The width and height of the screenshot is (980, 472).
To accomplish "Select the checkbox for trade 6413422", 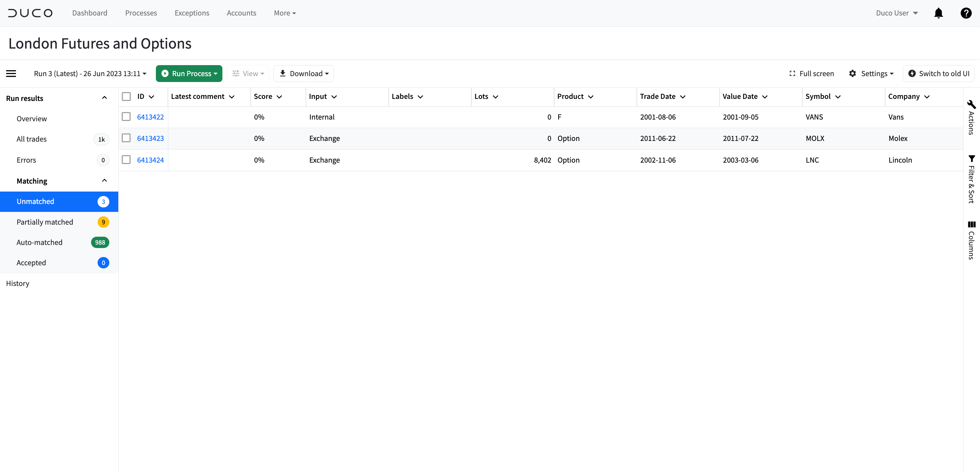I will pyautogui.click(x=126, y=117).
